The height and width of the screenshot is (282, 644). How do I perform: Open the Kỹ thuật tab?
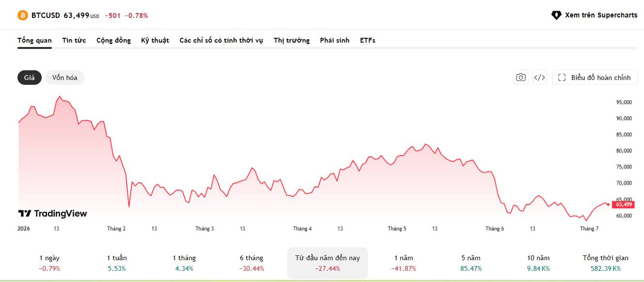155,40
